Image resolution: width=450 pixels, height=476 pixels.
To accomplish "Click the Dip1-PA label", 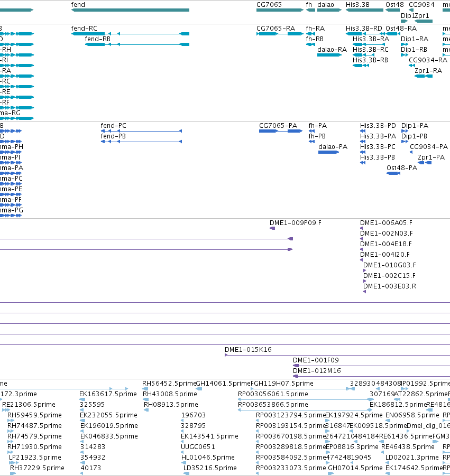I will pos(415,126).
